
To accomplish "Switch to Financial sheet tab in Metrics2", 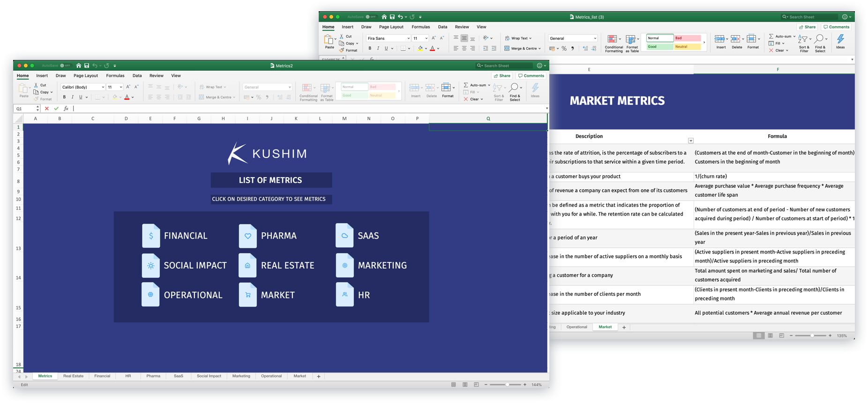I will [x=102, y=376].
